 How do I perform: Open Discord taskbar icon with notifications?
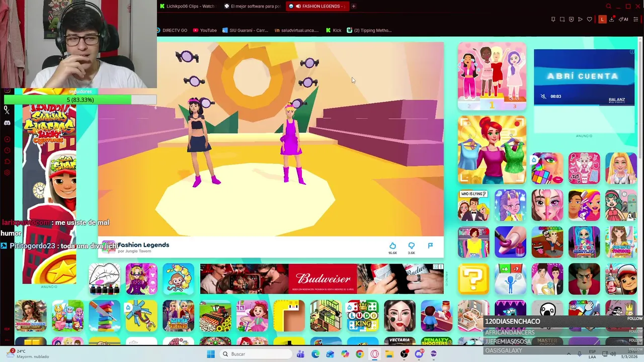419,354
